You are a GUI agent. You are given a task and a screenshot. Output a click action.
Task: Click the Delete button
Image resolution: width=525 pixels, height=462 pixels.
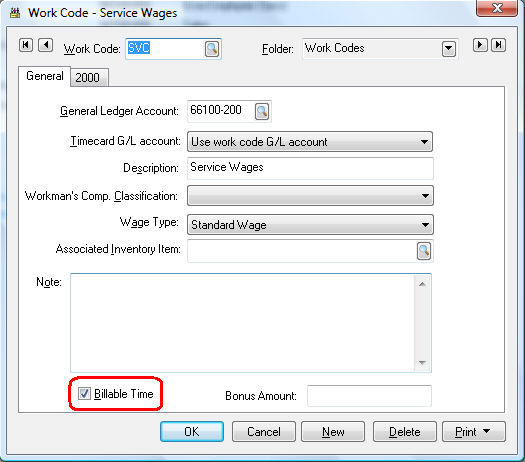[405, 432]
